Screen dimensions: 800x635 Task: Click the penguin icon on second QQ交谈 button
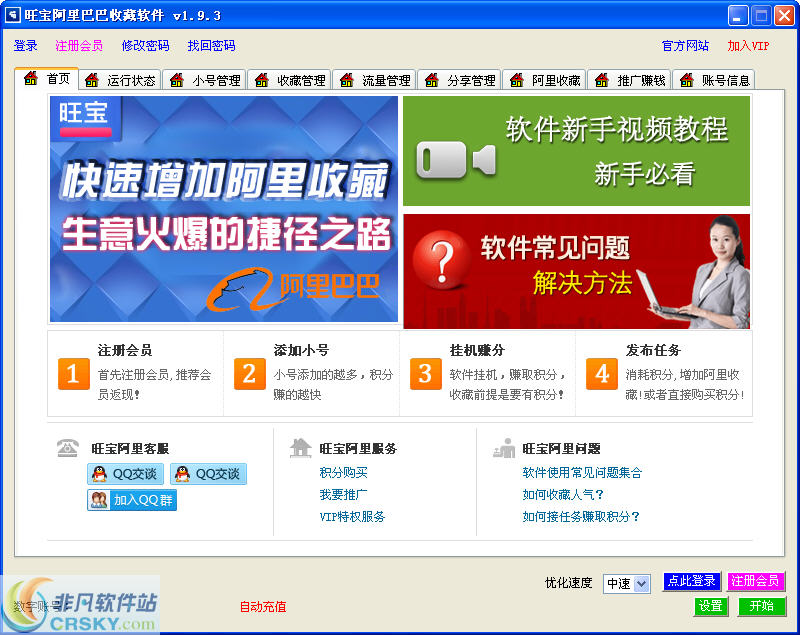pyautogui.click(x=182, y=474)
